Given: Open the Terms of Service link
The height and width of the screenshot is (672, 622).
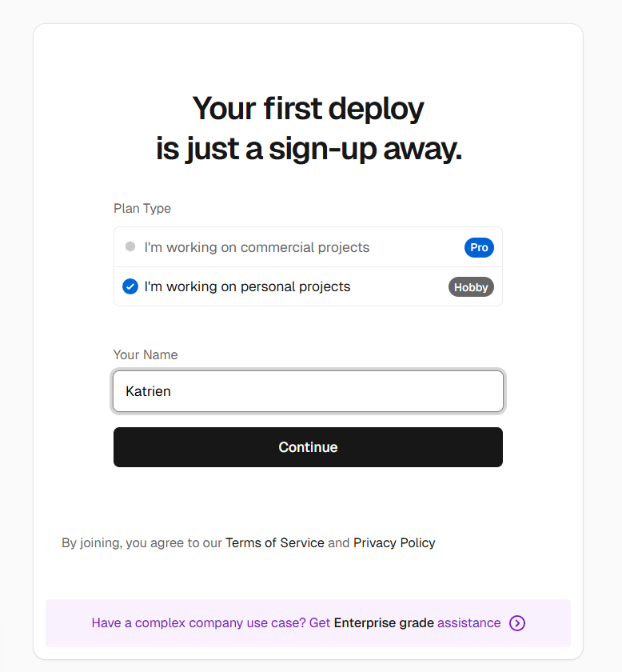Looking at the screenshot, I should pyautogui.click(x=275, y=542).
